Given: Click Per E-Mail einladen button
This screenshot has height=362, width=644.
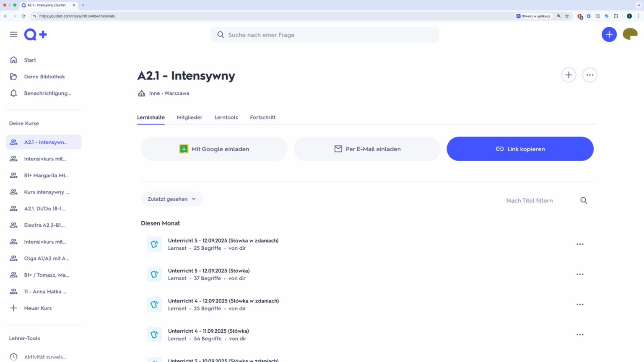Looking at the screenshot, I should pos(367,149).
